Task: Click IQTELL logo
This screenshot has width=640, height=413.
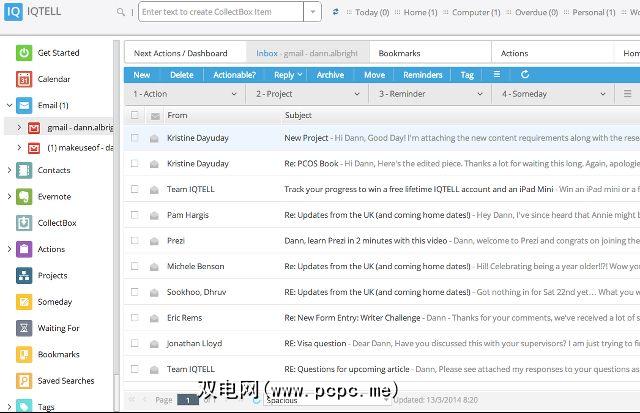Action: (33, 11)
